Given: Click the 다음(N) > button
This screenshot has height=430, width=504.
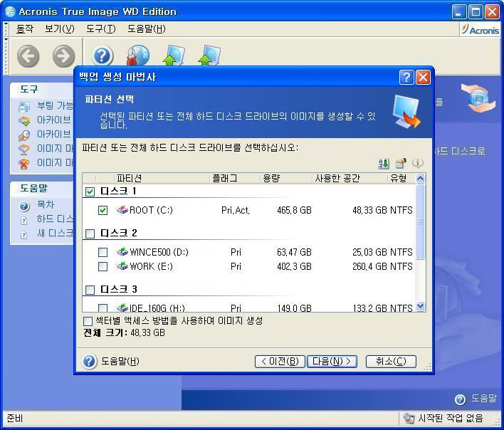Looking at the screenshot, I should pos(332,362).
